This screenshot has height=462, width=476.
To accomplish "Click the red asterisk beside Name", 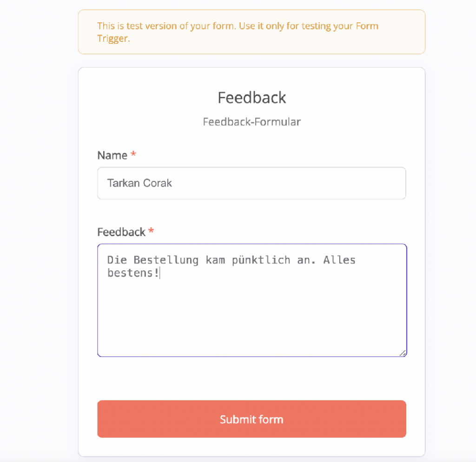I will [x=133, y=155].
